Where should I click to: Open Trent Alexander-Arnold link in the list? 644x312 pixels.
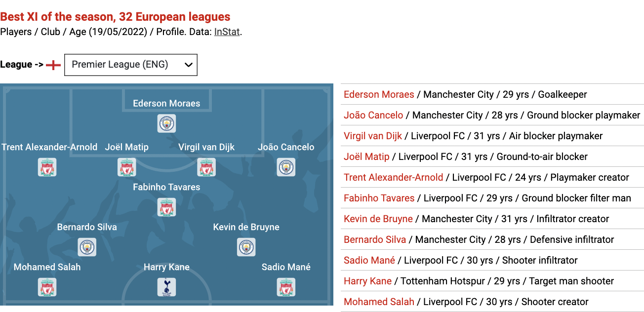(394, 177)
